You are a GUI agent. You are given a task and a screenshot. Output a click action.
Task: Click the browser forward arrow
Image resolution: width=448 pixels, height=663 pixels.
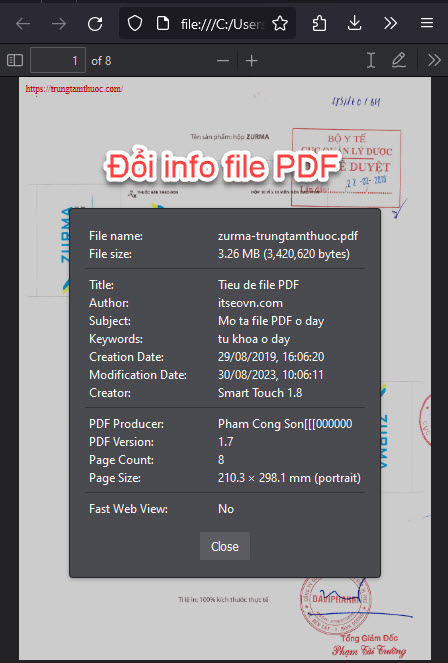point(59,24)
